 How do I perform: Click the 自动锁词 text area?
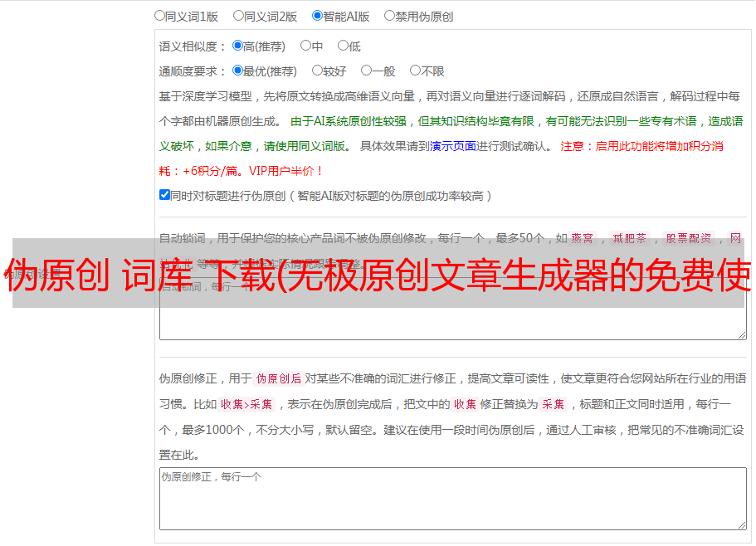(x=453, y=309)
